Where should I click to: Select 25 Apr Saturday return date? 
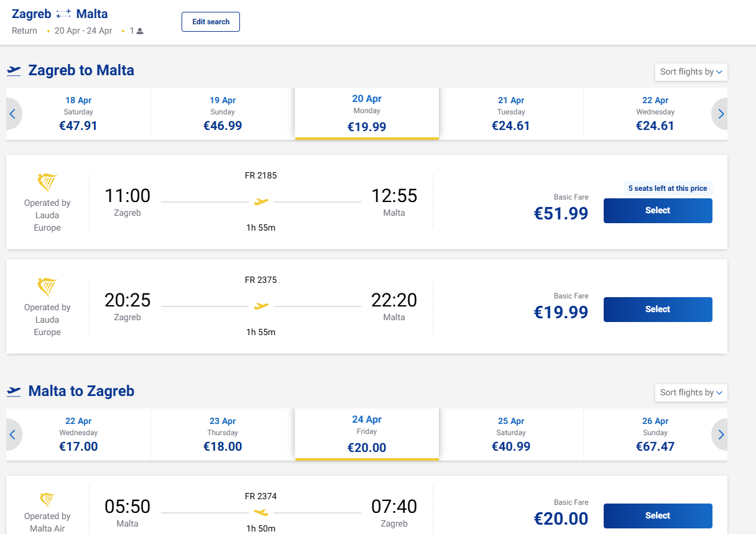tap(511, 435)
